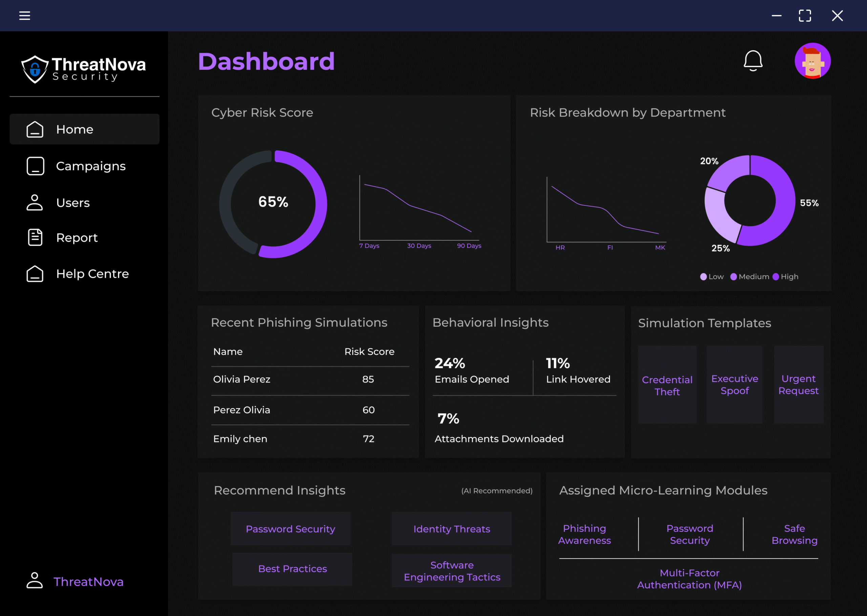Open Software Engineering Tactics insight
Screen dimensions: 867x616
(x=451, y=571)
